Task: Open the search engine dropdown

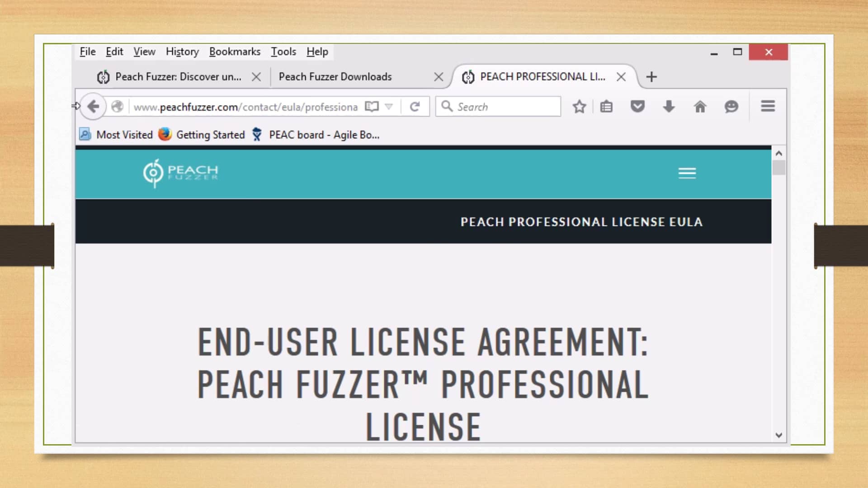Action: pyautogui.click(x=447, y=106)
